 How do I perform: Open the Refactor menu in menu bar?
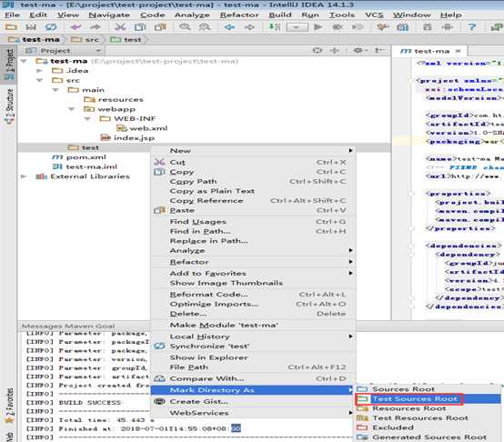click(x=239, y=15)
